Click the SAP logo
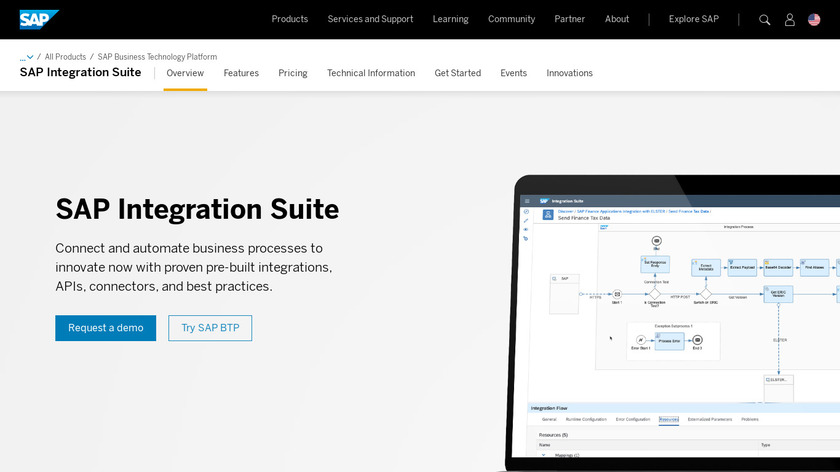 pyautogui.click(x=39, y=19)
